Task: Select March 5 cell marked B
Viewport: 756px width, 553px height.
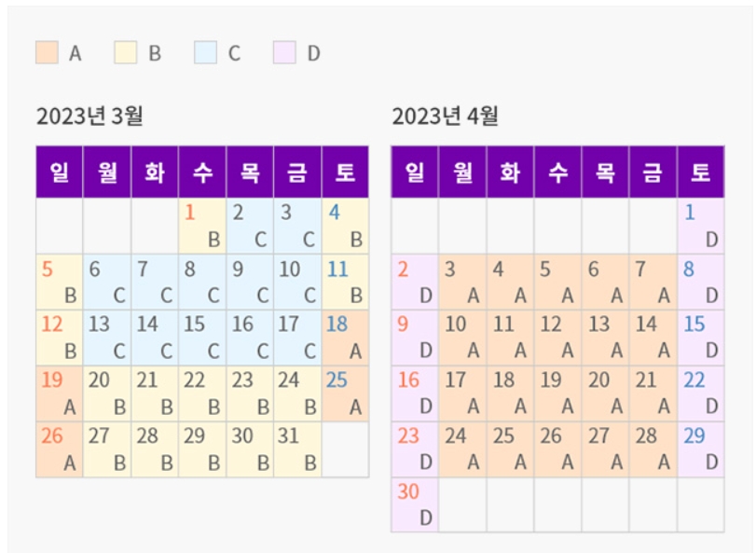Action: click(60, 282)
